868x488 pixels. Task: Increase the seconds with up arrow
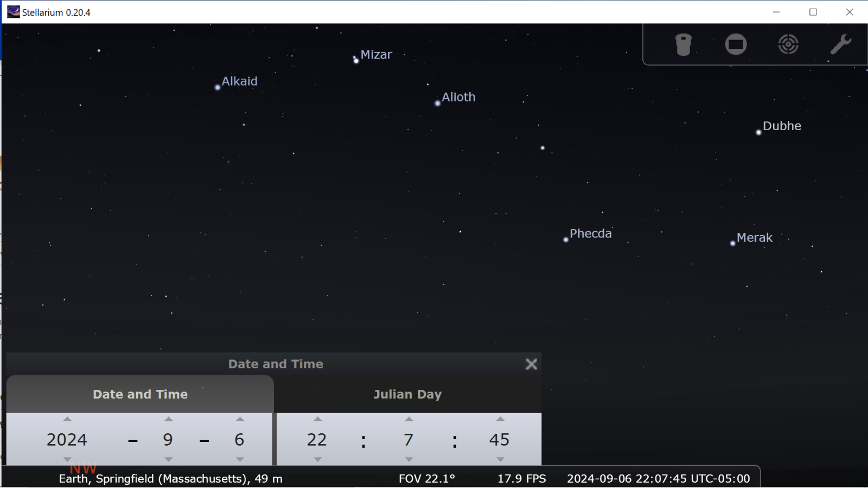click(x=500, y=419)
